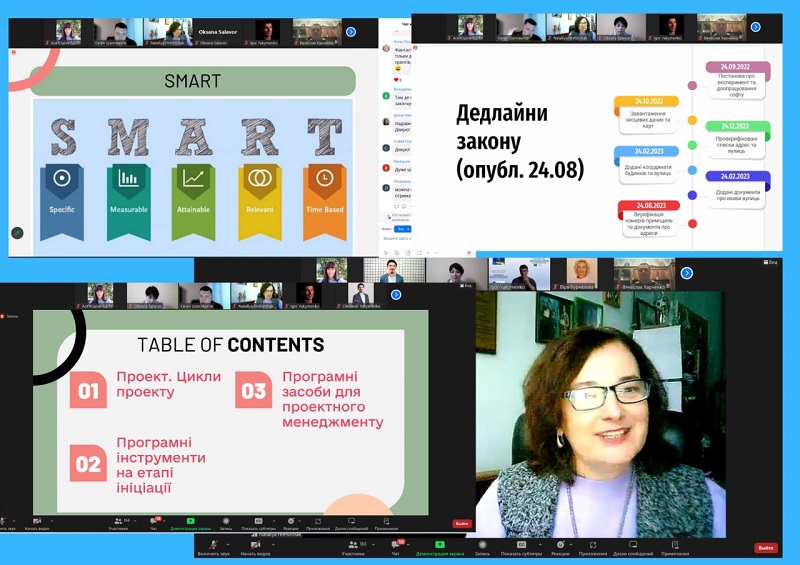Image resolution: width=800 pixels, height=565 pixels.
Task: Expand Реакции caret in woman's video window
Action: tap(570, 545)
